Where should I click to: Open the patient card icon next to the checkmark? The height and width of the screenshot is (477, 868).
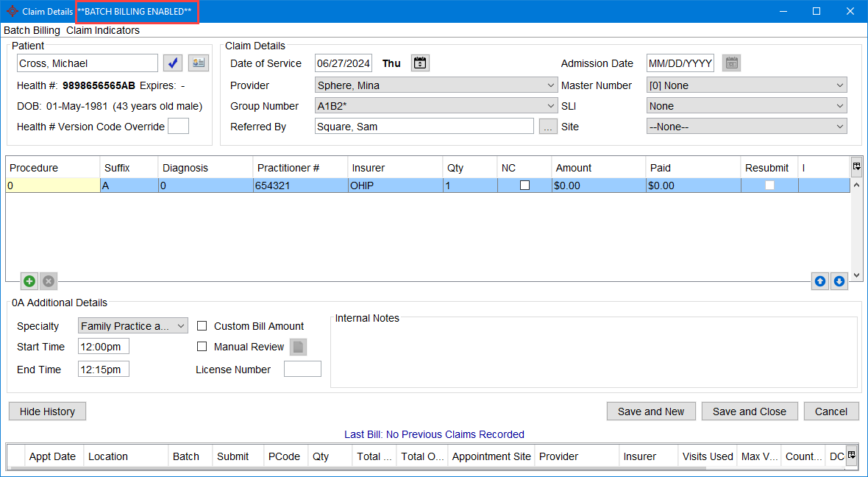198,63
